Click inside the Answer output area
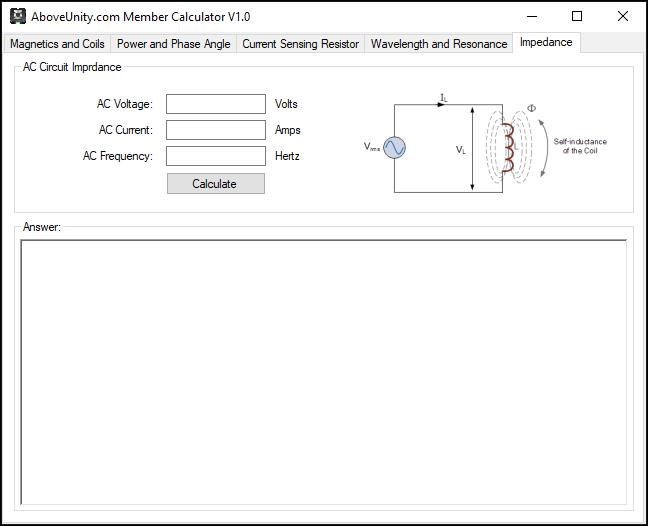The image size is (648, 526). click(x=323, y=371)
